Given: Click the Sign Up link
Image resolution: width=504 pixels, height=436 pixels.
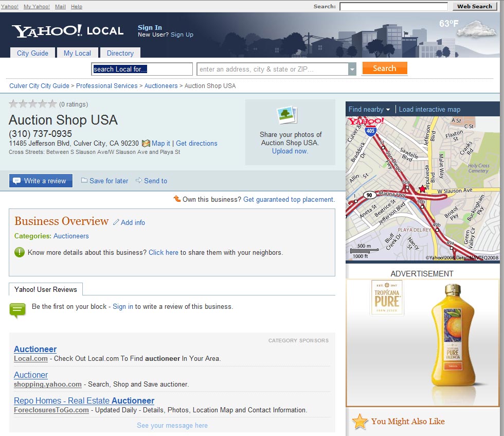Looking at the screenshot, I should pos(182,34).
